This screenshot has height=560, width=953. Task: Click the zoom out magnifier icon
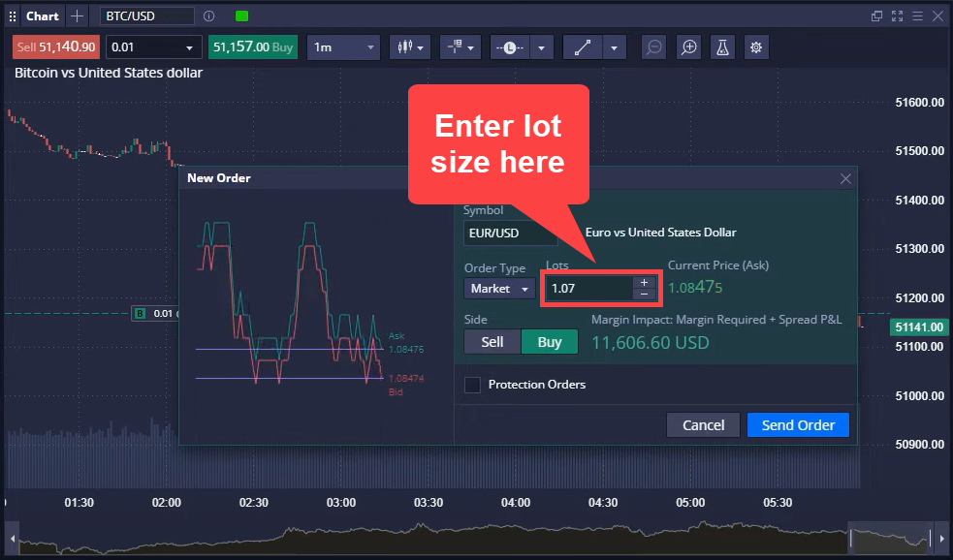coord(654,47)
